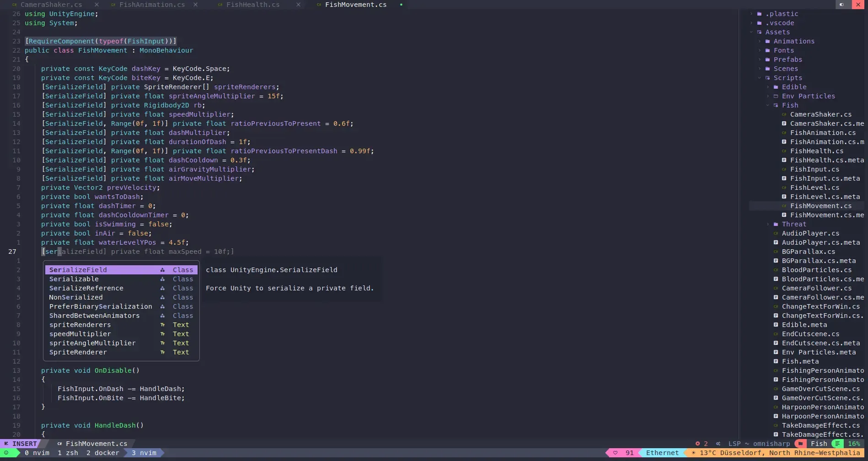Click the C# icon beside FishInput.cs

pyautogui.click(x=784, y=169)
